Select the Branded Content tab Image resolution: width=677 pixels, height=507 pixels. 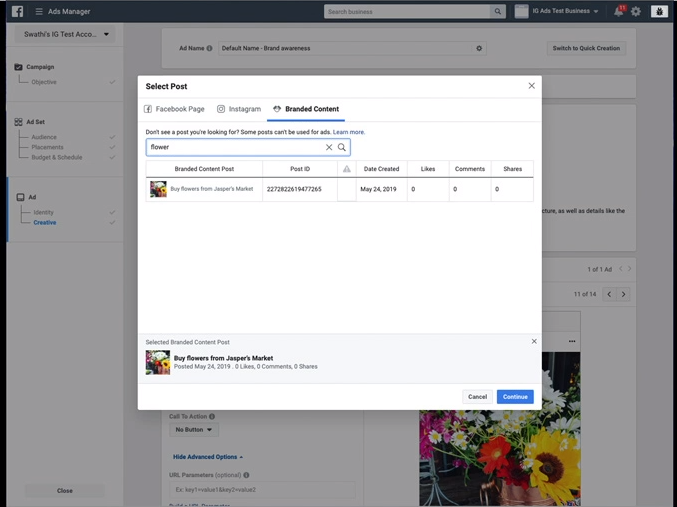click(306, 109)
